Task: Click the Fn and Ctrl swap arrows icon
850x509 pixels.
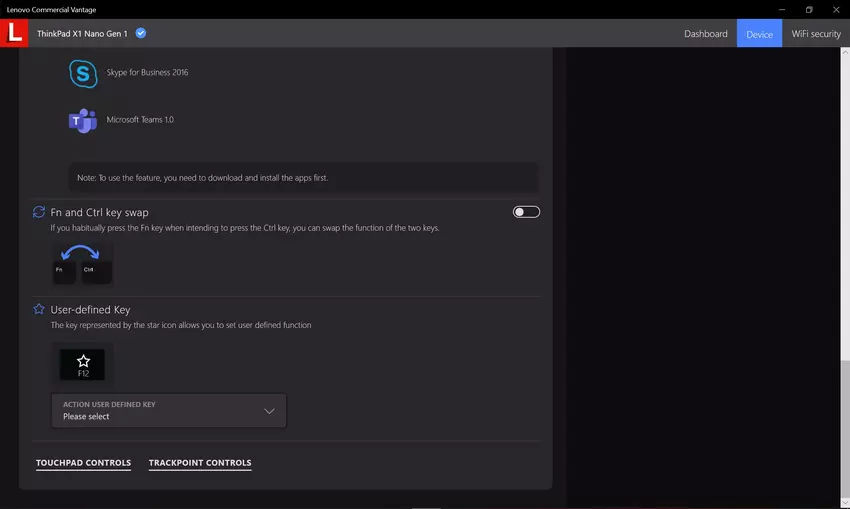Action: click(39, 212)
